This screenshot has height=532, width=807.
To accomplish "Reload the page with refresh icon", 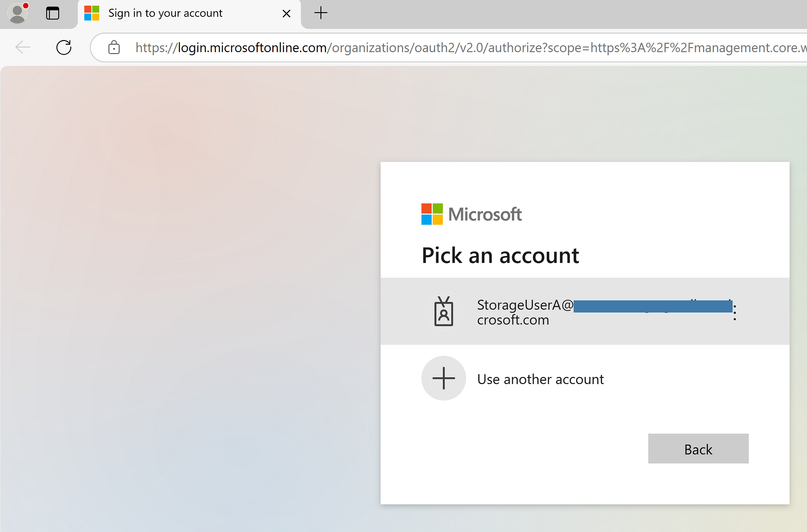I will pos(64,47).
